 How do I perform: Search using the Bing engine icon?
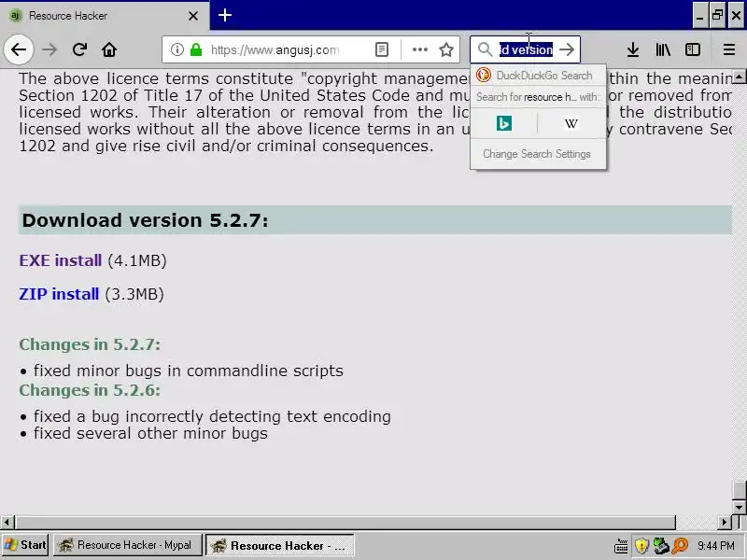pyautogui.click(x=504, y=123)
